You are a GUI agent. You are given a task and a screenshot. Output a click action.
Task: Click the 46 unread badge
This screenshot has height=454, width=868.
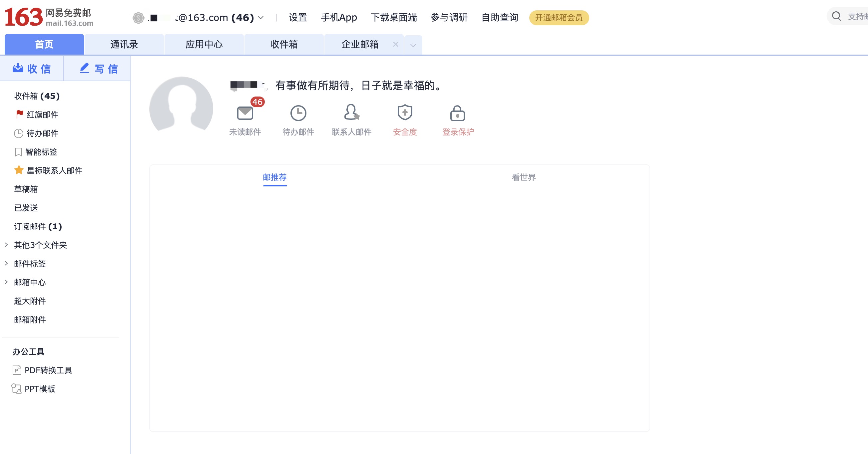[257, 102]
